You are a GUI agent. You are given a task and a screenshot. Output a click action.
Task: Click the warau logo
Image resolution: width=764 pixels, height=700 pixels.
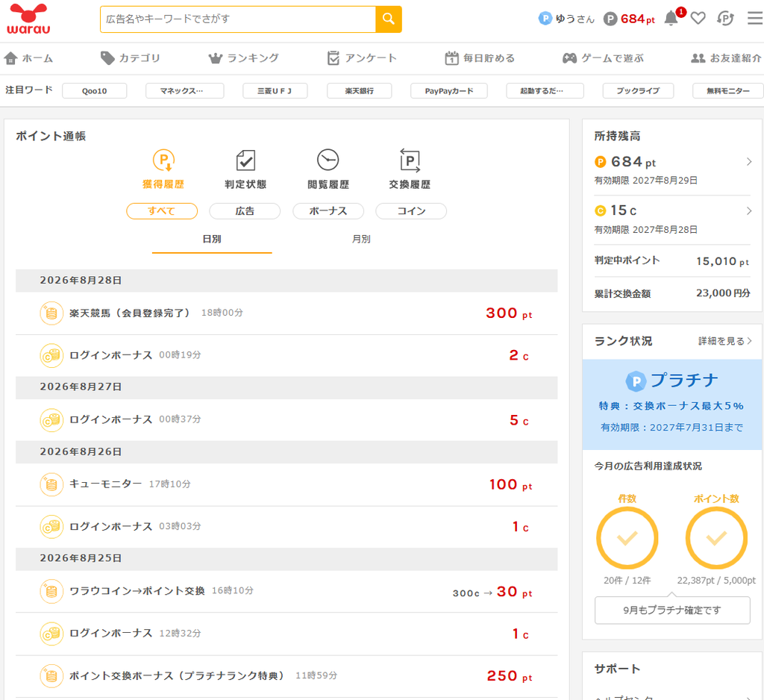tap(29, 19)
